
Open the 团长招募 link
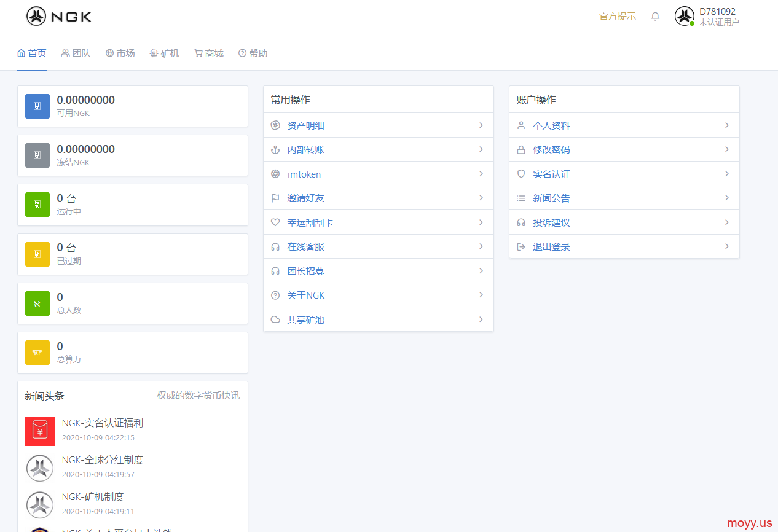306,271
